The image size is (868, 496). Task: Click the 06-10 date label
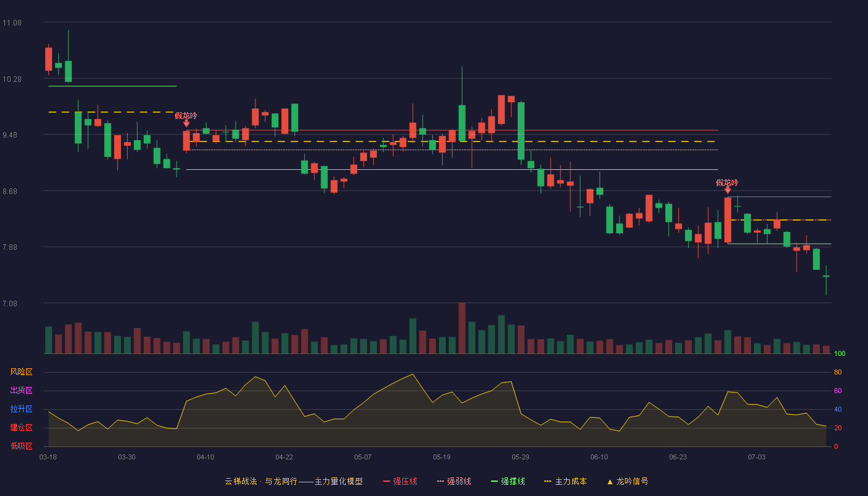[x=599, y=457]
